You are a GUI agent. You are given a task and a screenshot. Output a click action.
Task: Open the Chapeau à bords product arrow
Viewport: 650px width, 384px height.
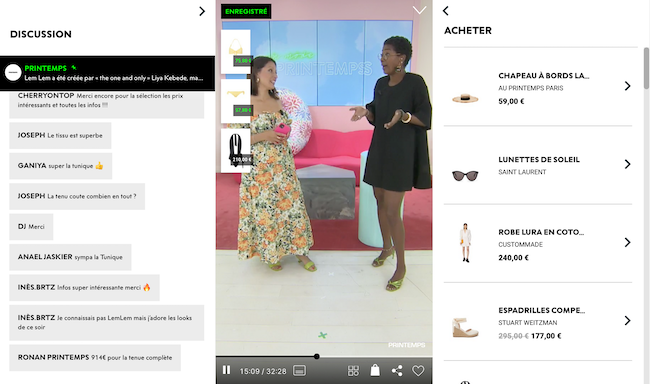627,86
